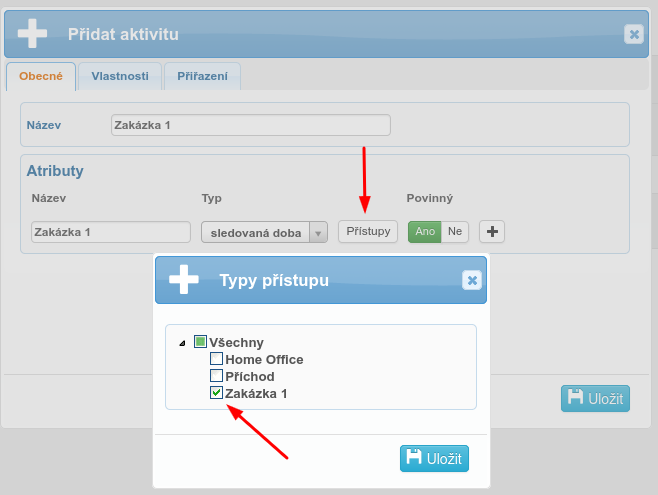Switch to the Vlastnosti tab
This screenshot has height=495, width=658.
click(120, 76)
